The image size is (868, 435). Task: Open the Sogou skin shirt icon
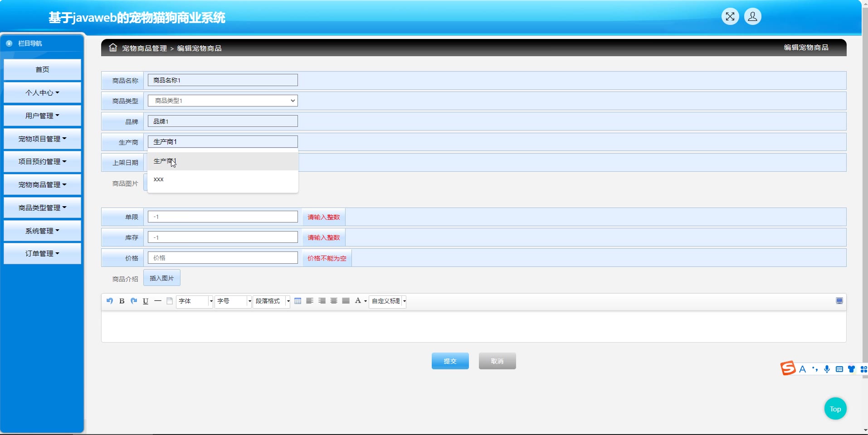pyautogui.click(x=852, y=369)
